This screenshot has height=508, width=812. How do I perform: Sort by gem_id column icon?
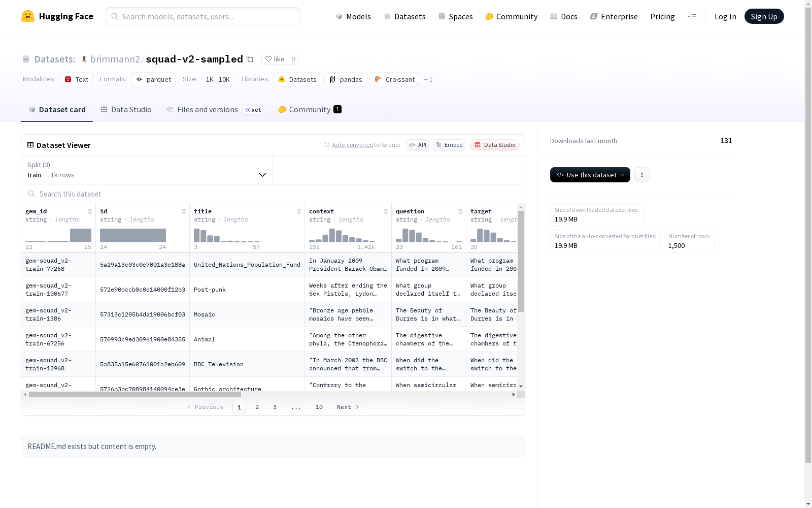coord(90,211)
